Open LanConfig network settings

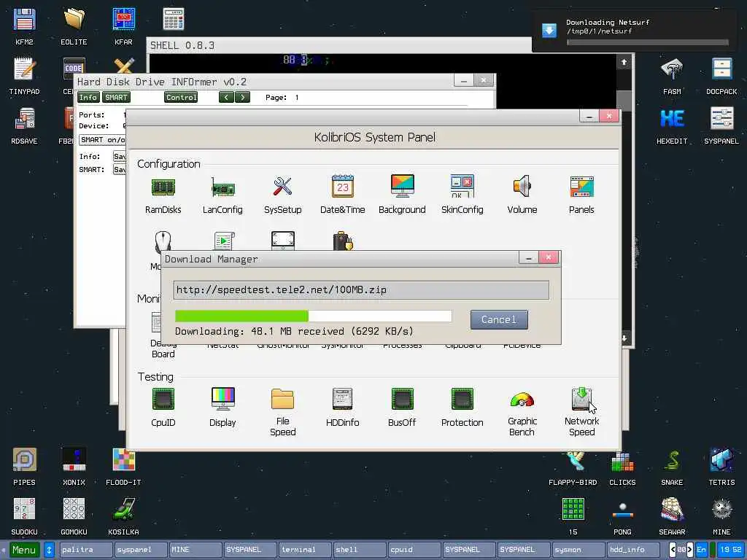[222, 187]
